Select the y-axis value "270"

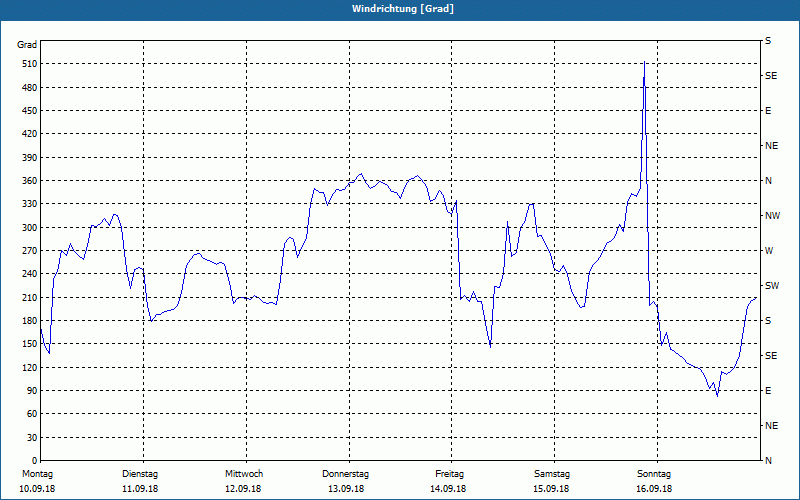tap(30, 251)
